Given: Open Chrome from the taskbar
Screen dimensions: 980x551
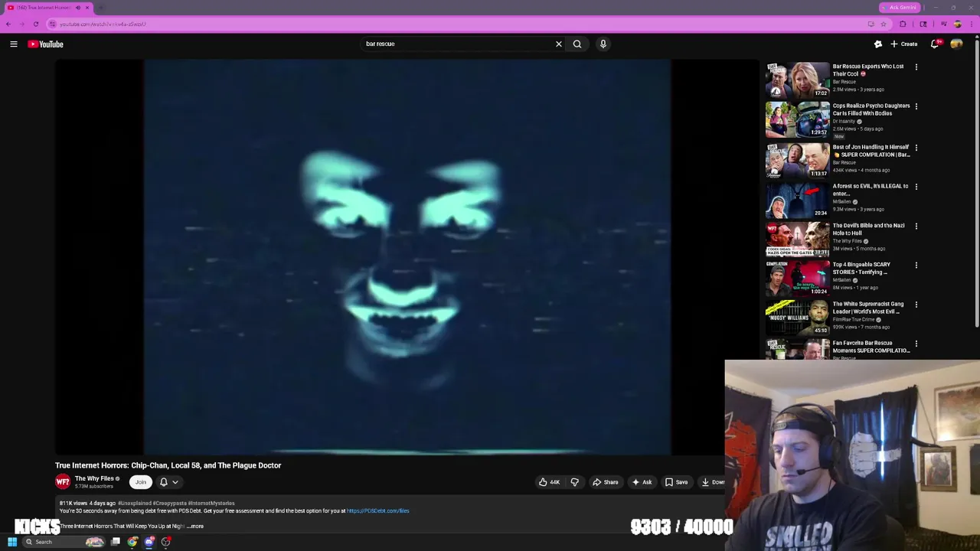Looking at the screenshot, I should (132, 542).
